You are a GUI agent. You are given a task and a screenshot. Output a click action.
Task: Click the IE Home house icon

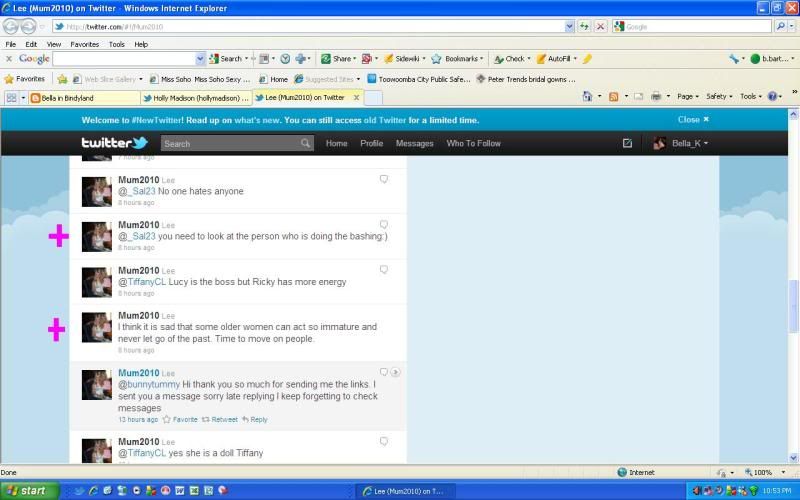[587, 96]
